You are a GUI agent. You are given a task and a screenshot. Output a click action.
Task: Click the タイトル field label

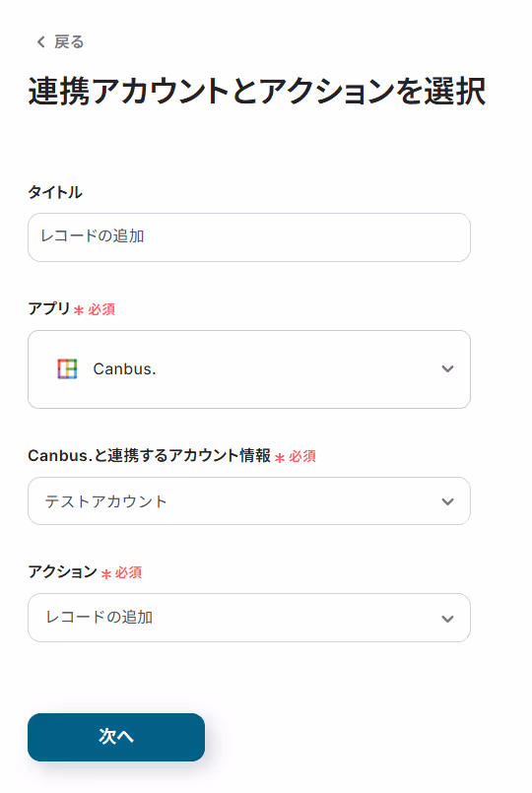click(55, 192)
